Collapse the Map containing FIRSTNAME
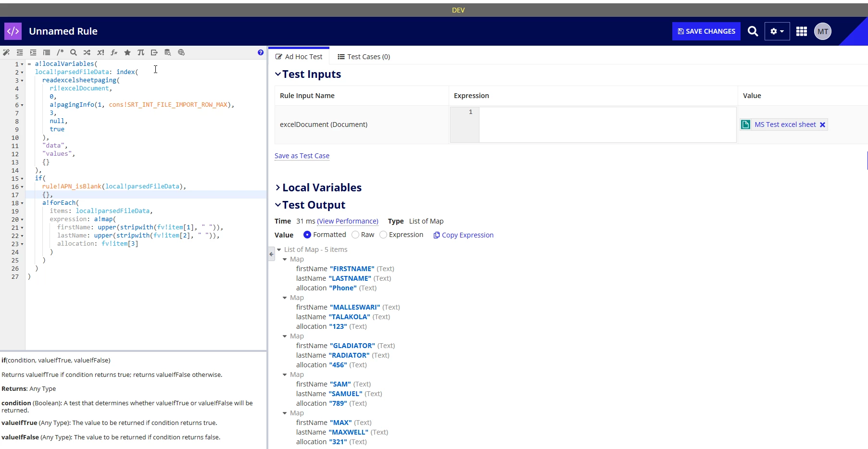Image resolution: width=868 pixels, height=449 pixels. (x=285, y=259)
